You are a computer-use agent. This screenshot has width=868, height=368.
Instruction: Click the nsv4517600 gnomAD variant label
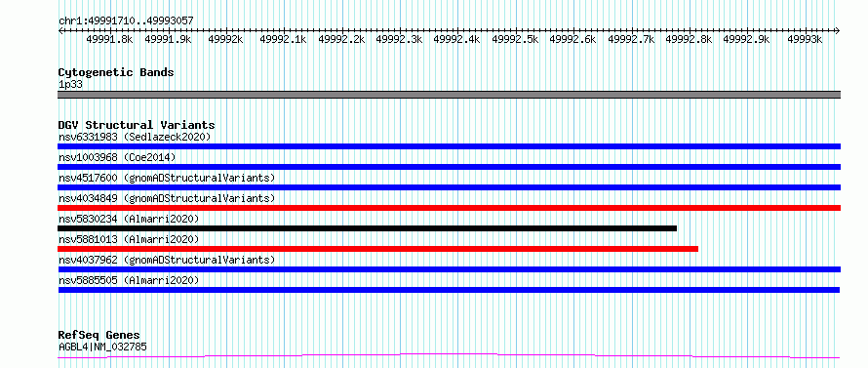167,178
